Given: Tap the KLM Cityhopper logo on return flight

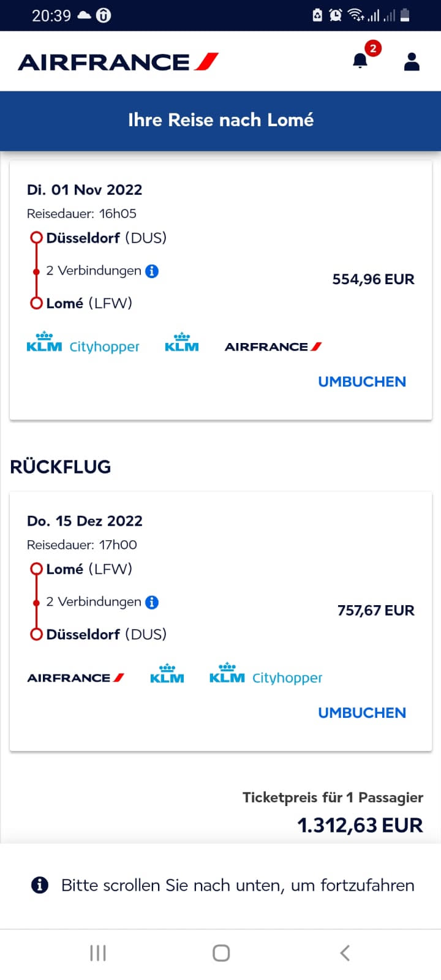Looking at the screenshot, I should pyautogui.click(x=265, y=674).
